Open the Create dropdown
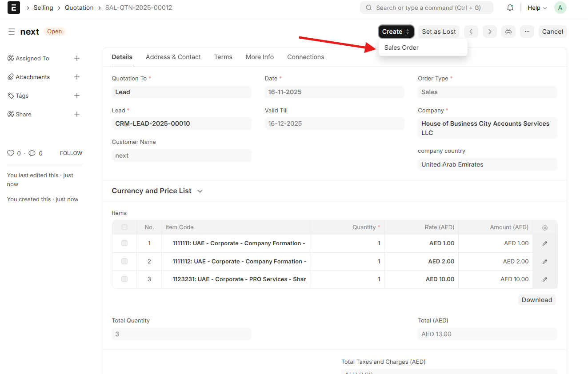588x374 pixels. point(395,31)
